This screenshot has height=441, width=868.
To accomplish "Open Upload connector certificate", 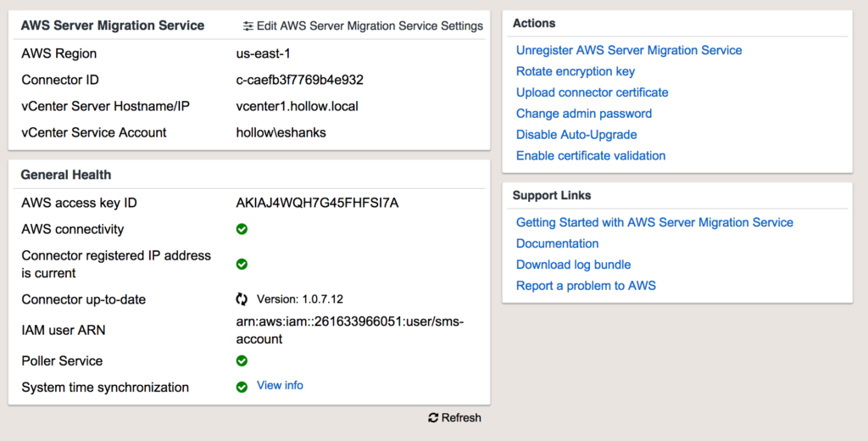I will coord(592,92).
